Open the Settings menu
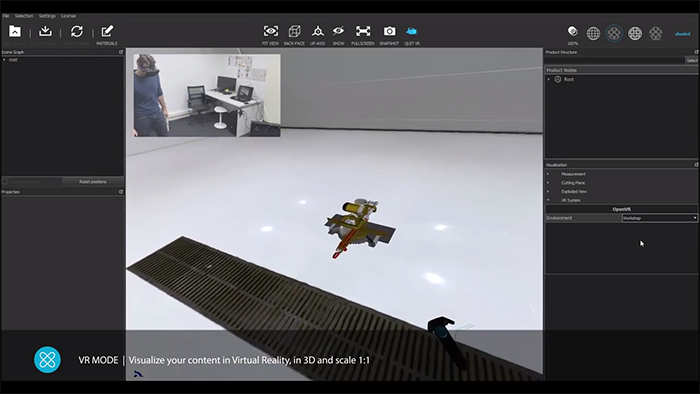 (47, 16)
